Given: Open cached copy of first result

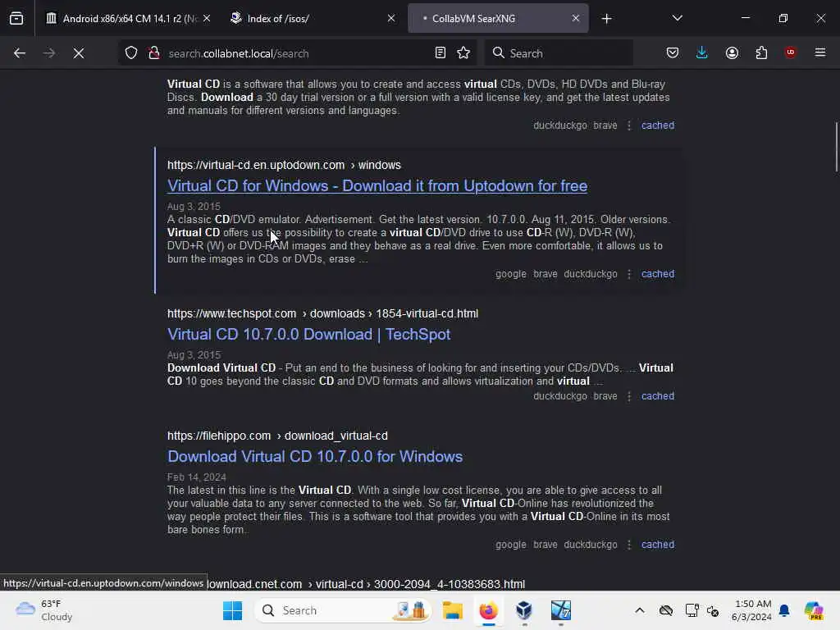Looking at the screenshot, I should click(x=658, y=126).
